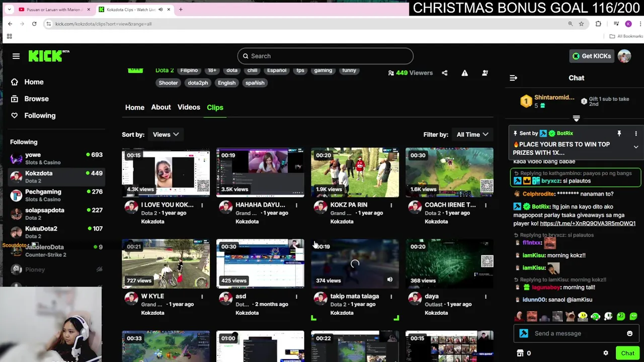Open options menu for KOKZ PA RIN clip
The image size is (644, 362).
point(391,205)
